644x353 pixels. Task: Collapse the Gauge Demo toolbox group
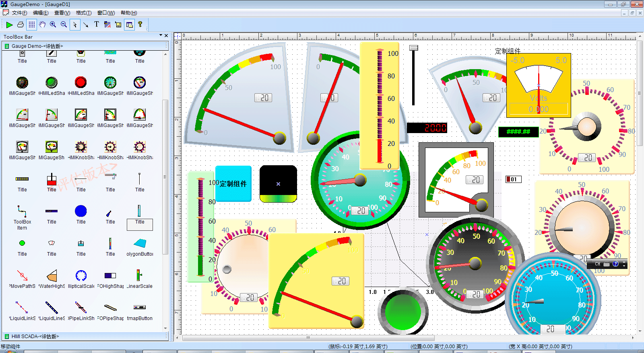pos(7,46)
